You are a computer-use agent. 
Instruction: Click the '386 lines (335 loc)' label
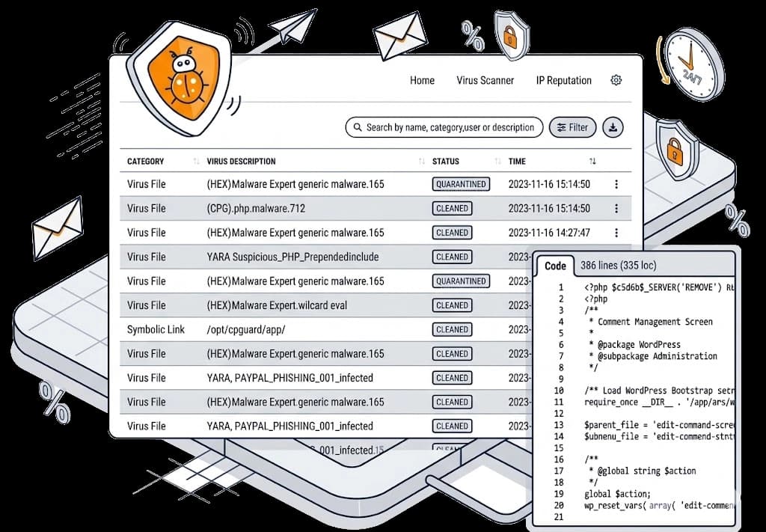tap(618, 266)
